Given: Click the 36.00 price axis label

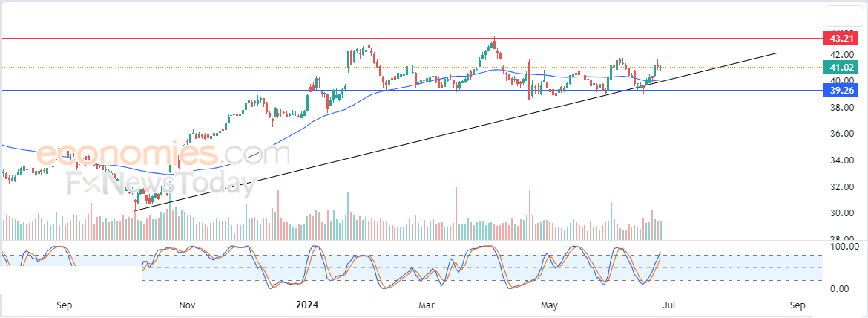Looking at the screenshot, I should tap(840, 134).
